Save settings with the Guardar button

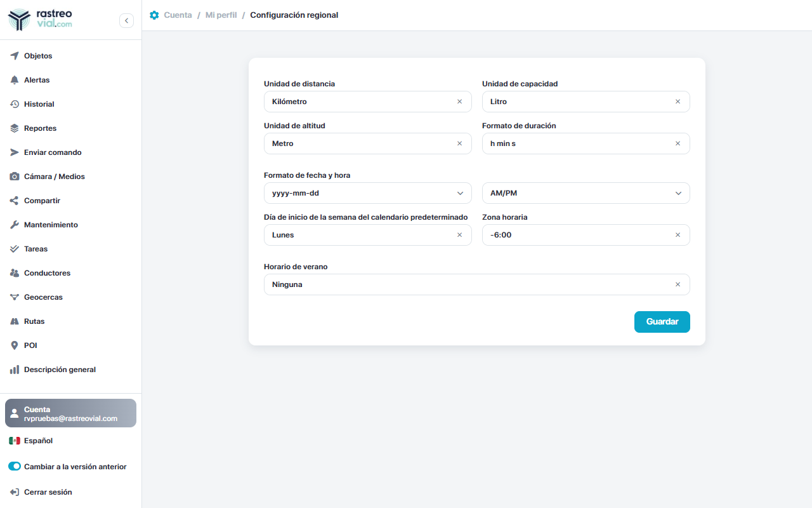click(x=662, y=322)
